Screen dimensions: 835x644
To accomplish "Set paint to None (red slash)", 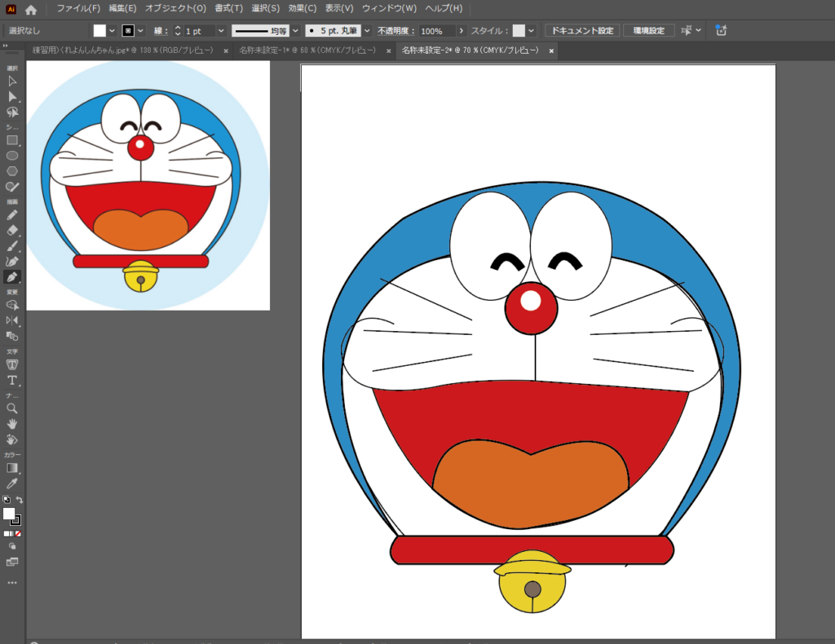I will (x=18, y=533).
